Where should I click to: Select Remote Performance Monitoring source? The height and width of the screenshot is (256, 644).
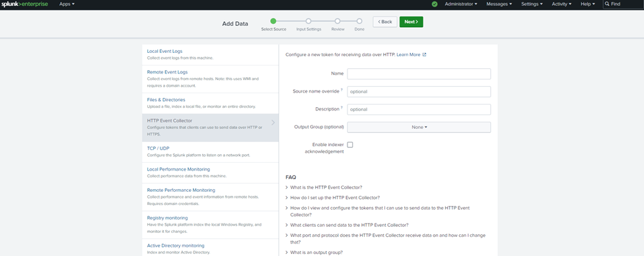pos(210,196)
